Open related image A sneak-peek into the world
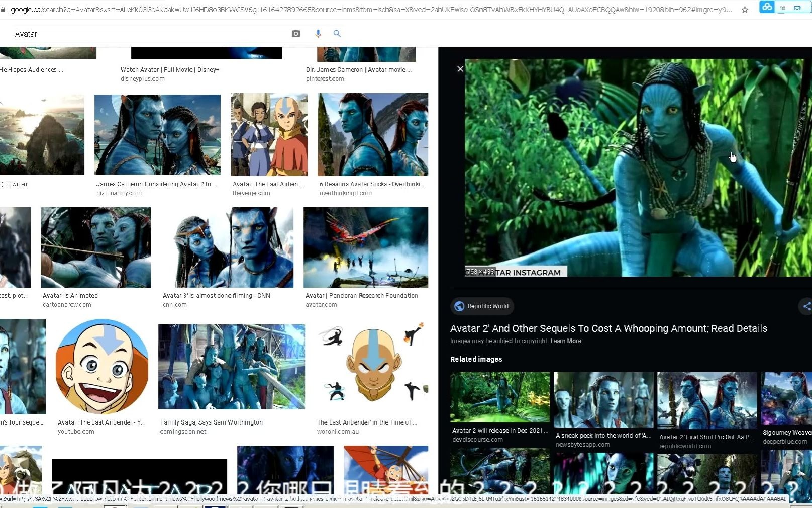 603,400
